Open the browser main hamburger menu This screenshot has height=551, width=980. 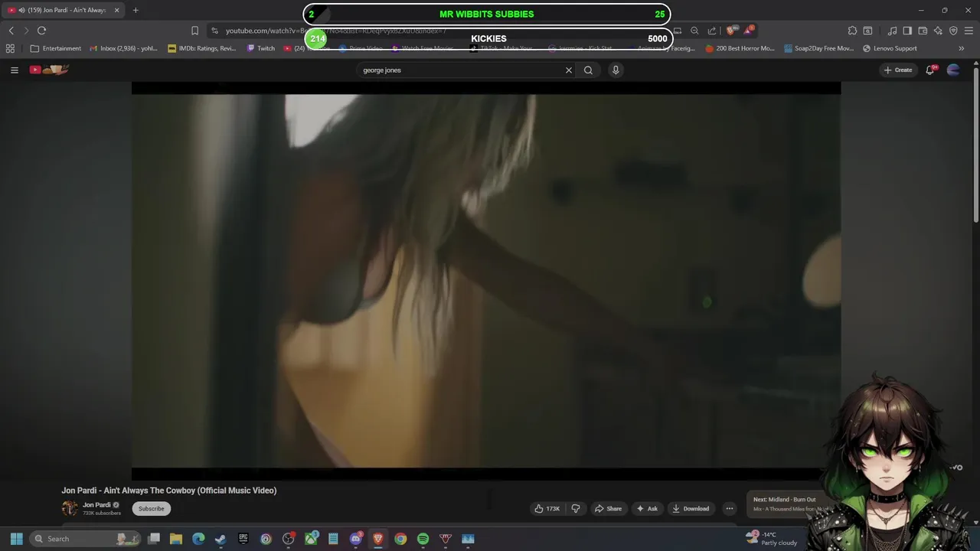969,31
